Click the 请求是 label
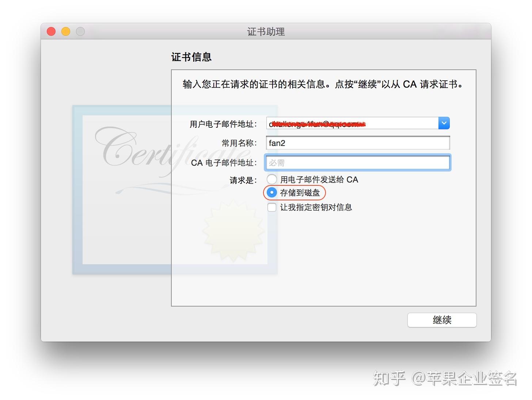The height and width of the screenshot is (400, 532). [243, 180]
